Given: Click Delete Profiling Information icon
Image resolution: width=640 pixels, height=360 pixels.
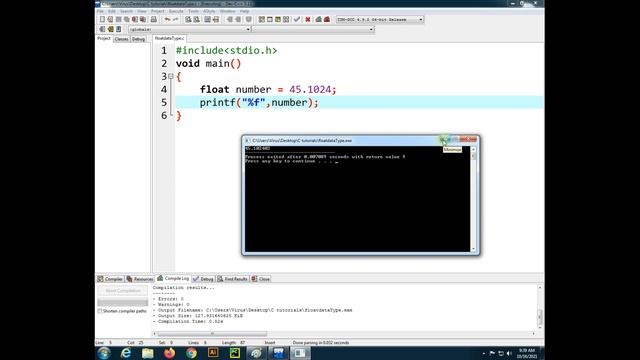Looking at the screenshot, I should pos(327,19).
